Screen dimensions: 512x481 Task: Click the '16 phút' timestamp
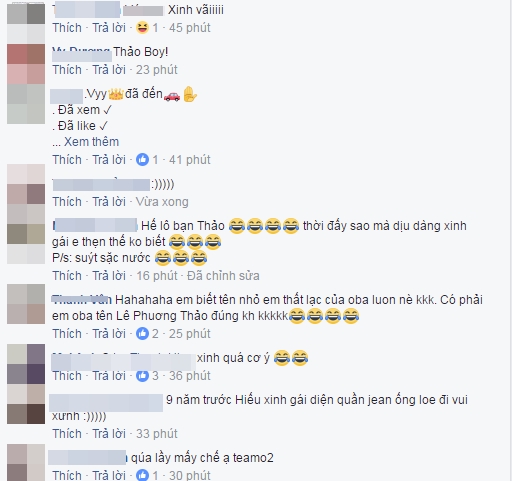click(157, 276)
